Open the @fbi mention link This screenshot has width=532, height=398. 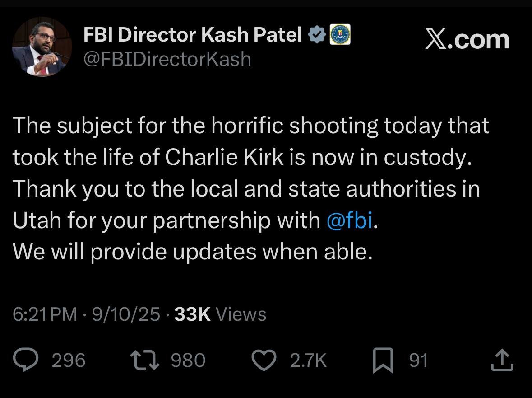point(349,220)
